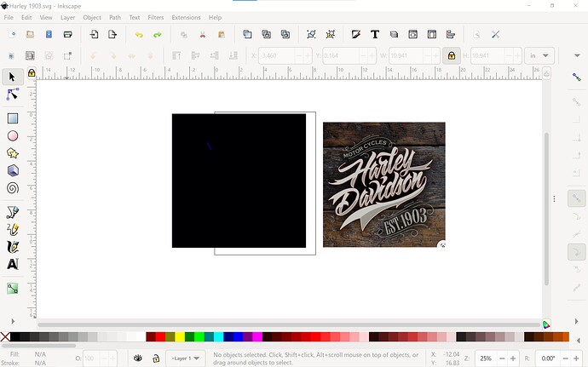Viewport: 588px width, 367px height.
Task: Open the Path menu
Action: coord(115,17)
